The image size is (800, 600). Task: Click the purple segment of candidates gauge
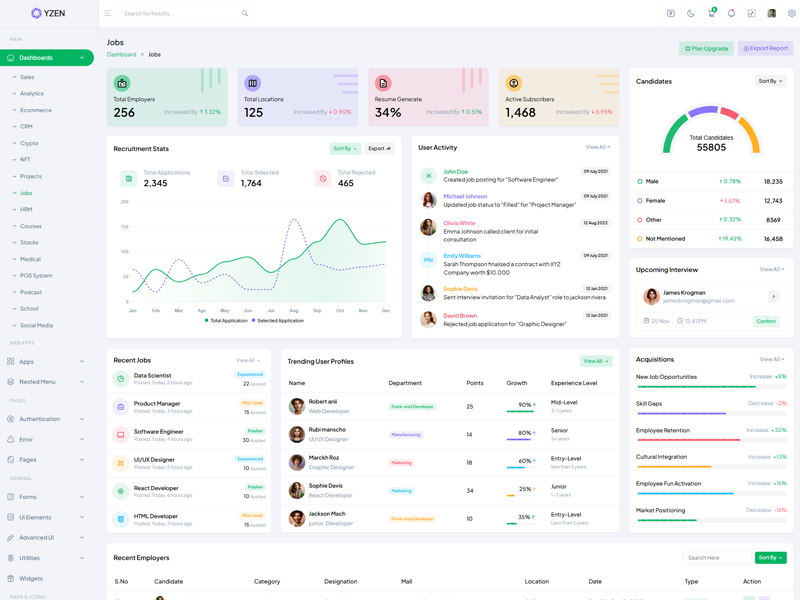(x=705, y=111)
